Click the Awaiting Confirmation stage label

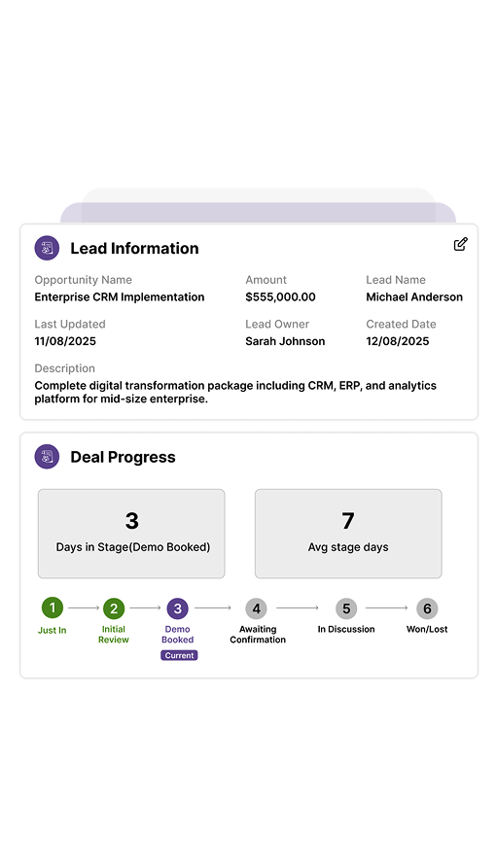pos(258,635)
